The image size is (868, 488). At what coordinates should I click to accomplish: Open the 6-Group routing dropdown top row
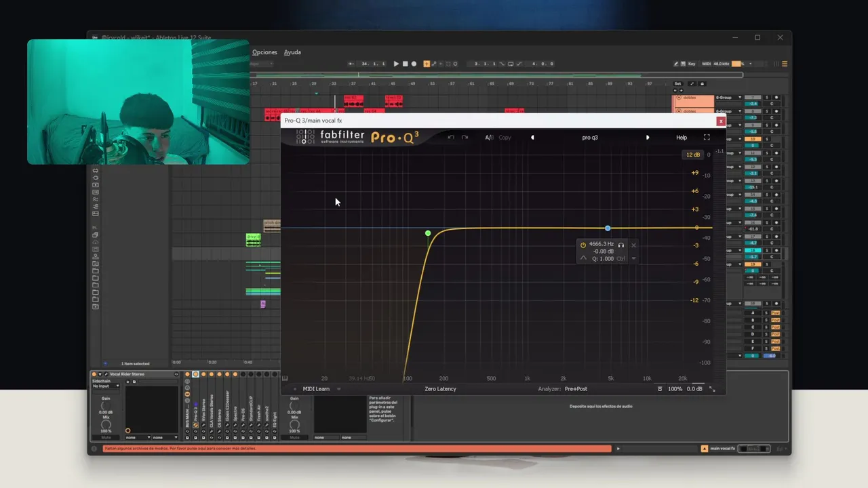727,98
